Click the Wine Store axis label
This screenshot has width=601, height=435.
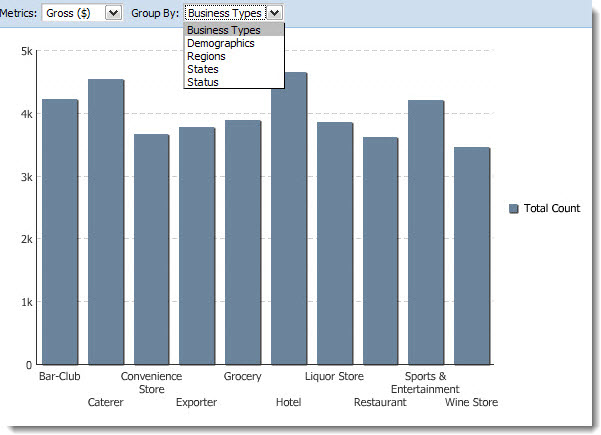pos(471,402)
